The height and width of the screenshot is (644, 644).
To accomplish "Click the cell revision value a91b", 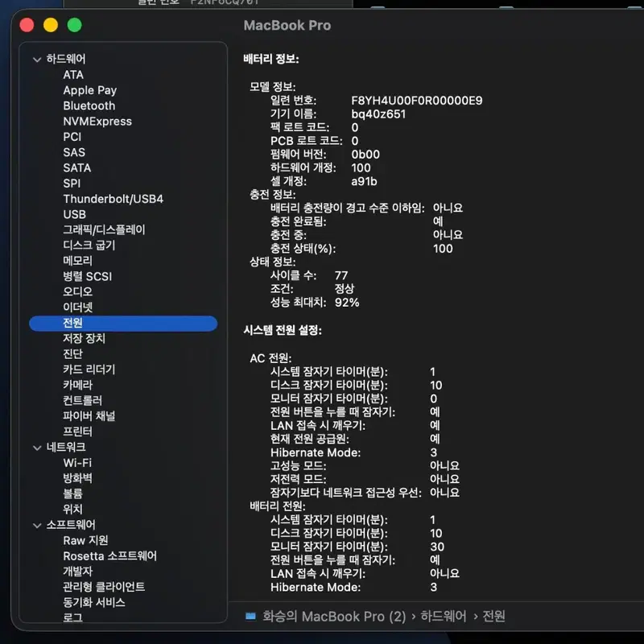I will (x=365, y=182).
